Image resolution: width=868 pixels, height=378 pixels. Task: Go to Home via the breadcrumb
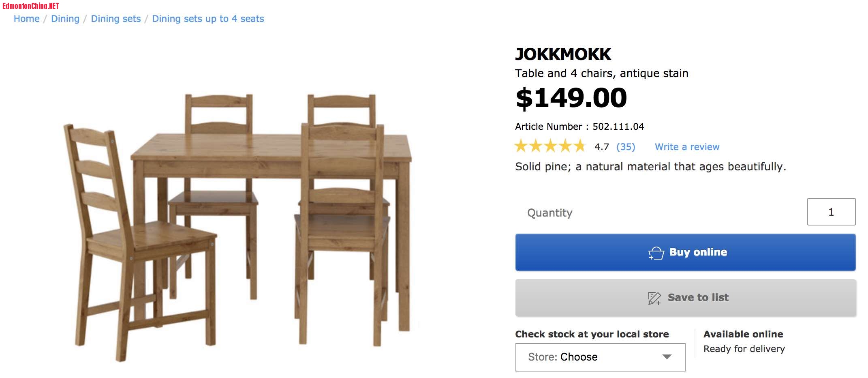pos(26,19)
